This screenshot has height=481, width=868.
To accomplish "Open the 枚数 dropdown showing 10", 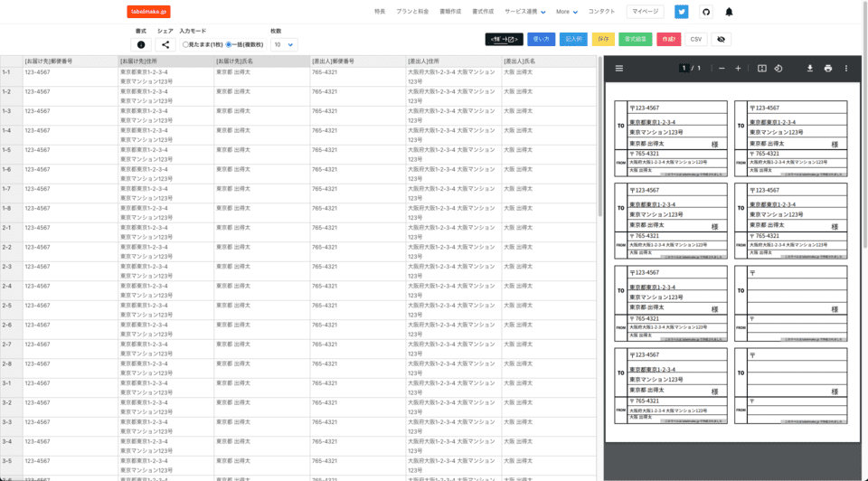I will 284,45.
